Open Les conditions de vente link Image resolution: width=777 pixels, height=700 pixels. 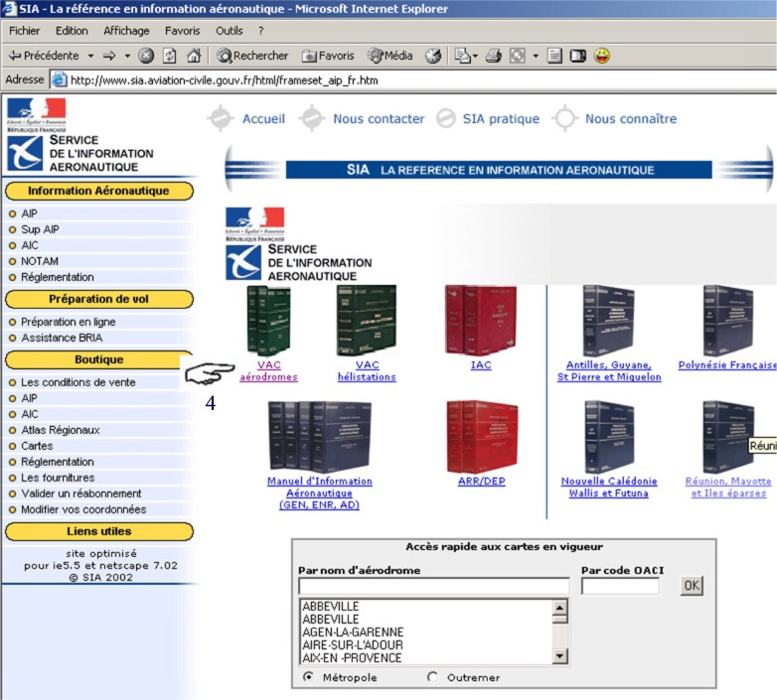78,382
